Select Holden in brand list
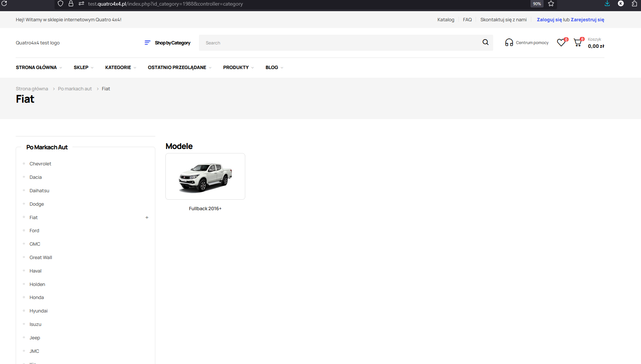The width and height of the screenshot is (641, 364). [37, 284]
